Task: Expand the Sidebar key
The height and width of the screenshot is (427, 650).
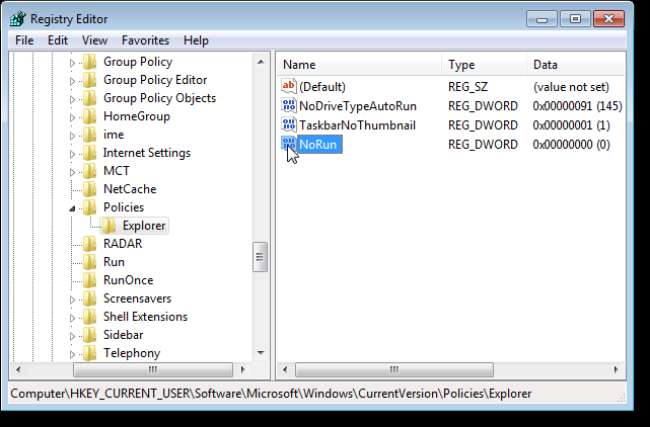Action: pos(73,337)
